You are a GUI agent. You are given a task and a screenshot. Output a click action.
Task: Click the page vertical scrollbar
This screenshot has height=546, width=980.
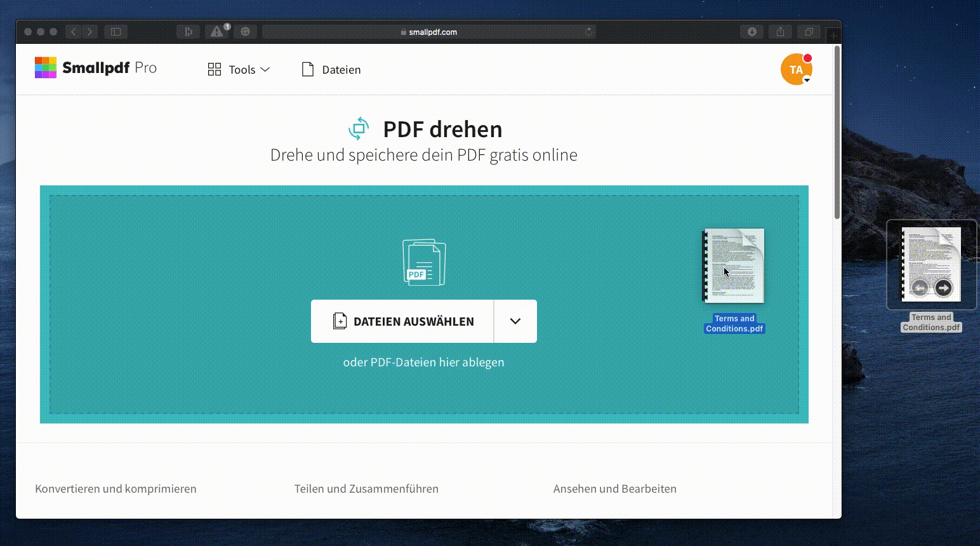point(837,132)
